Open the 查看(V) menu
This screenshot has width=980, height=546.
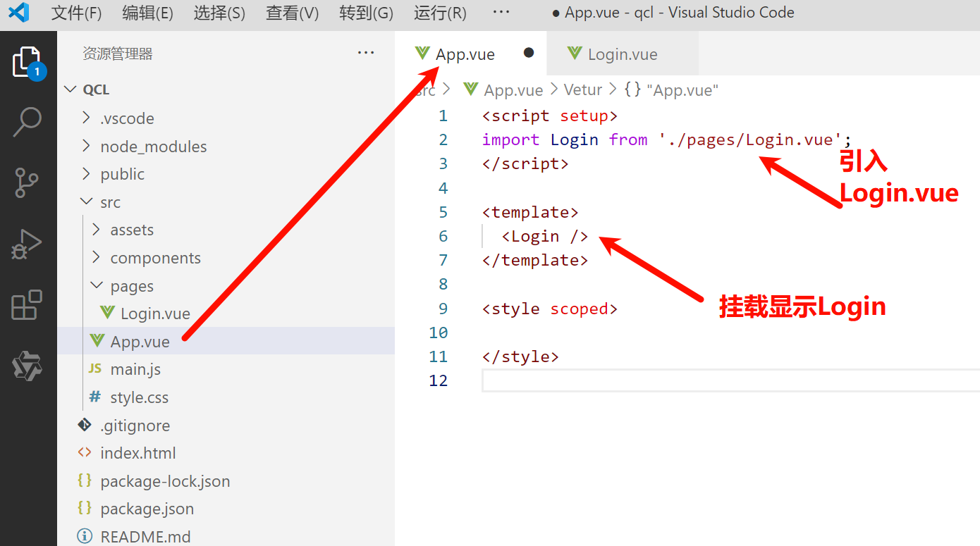(292, 13)
